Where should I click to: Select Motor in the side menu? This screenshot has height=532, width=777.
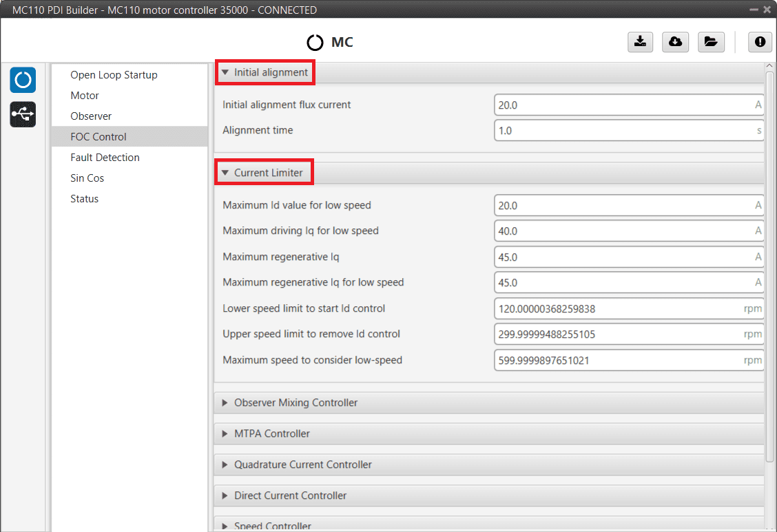[x=129, y=96]
